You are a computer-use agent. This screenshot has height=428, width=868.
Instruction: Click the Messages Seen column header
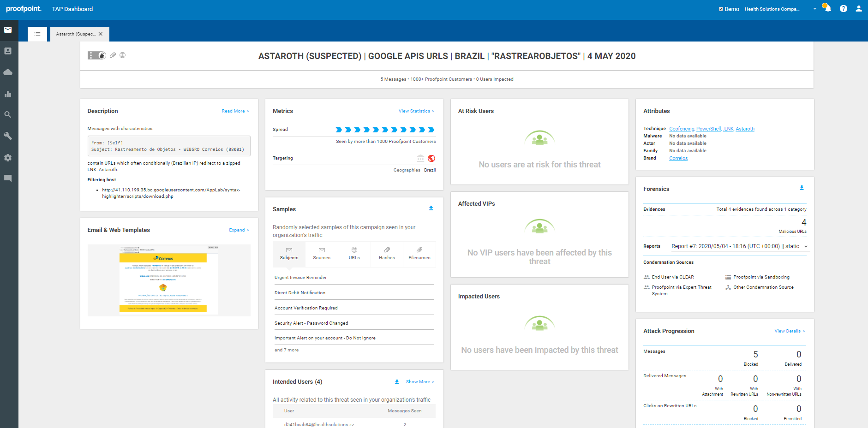click(x=405, y=411)
